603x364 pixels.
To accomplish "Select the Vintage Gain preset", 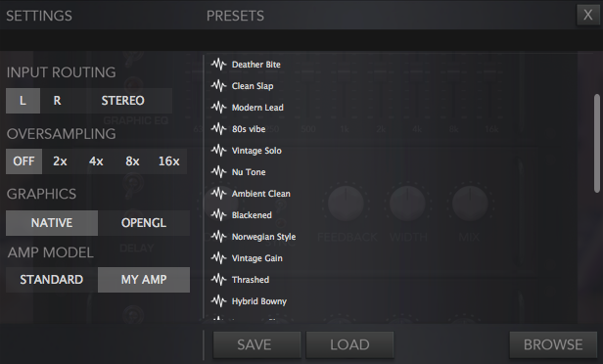I will click(x=257, y=258).
